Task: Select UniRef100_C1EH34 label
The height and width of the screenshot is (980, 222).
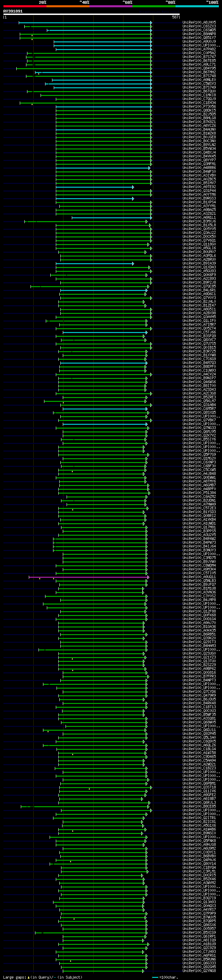Action: click(199, 103)
